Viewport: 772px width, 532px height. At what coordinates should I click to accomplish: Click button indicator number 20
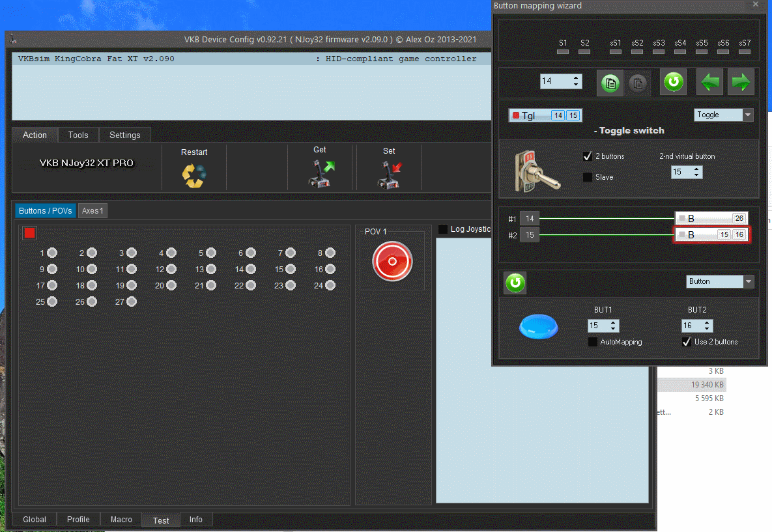point(171,285)
